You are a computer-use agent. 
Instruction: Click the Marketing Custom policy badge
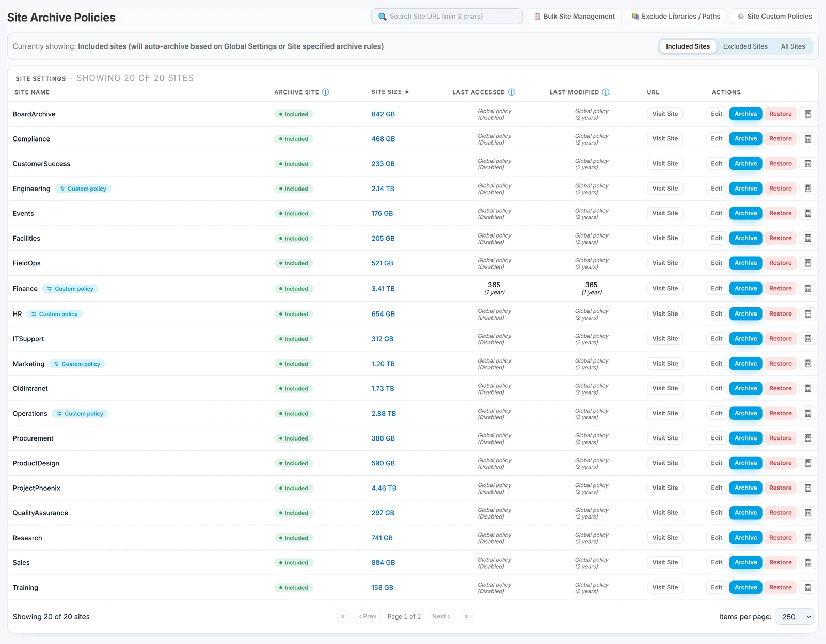[x=77, y=364]
